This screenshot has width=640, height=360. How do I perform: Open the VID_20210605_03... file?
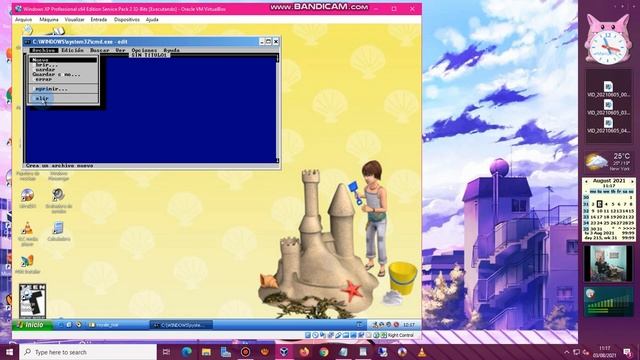pos(608,107)
